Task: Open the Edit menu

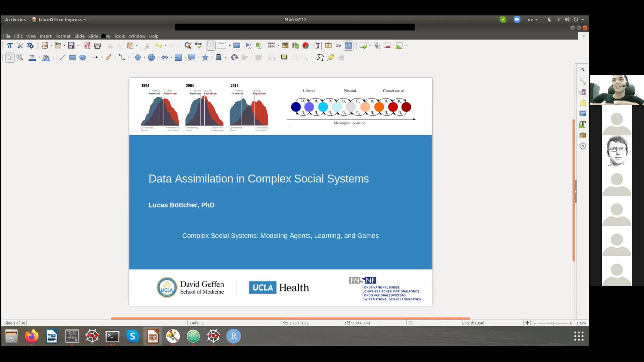Action: click(x=18, y=36)
